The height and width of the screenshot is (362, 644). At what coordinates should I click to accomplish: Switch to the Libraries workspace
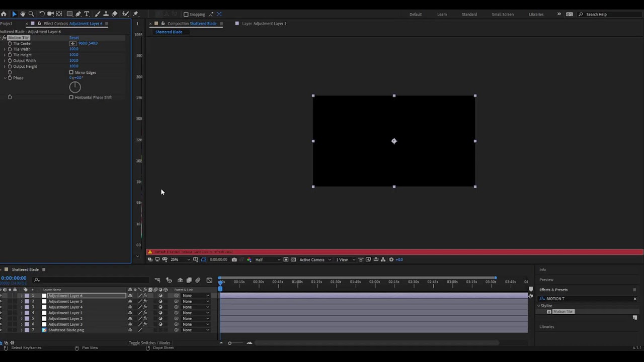pyautogui.click(x=536, y=14)
